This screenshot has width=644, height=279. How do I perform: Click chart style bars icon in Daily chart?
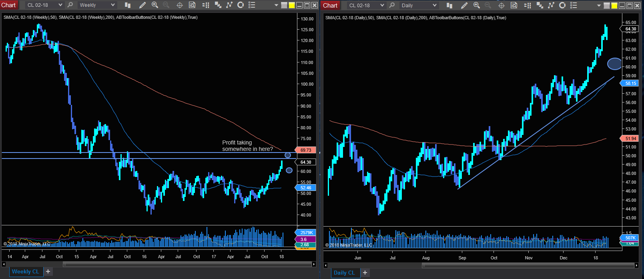(449, 5)
